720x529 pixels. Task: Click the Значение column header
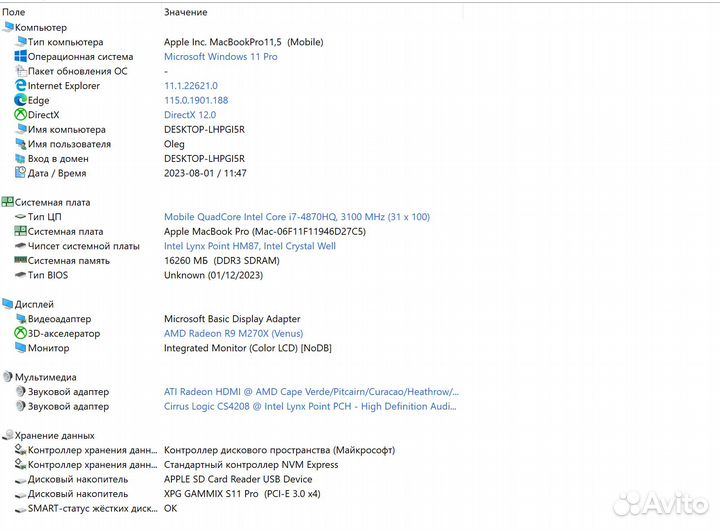pos(186,12)
